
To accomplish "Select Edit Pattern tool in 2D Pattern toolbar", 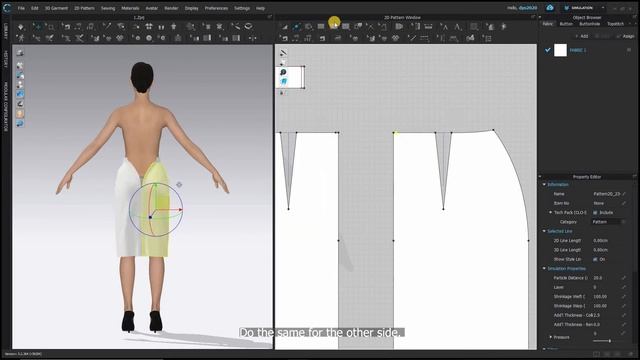I will click(284, 27).
